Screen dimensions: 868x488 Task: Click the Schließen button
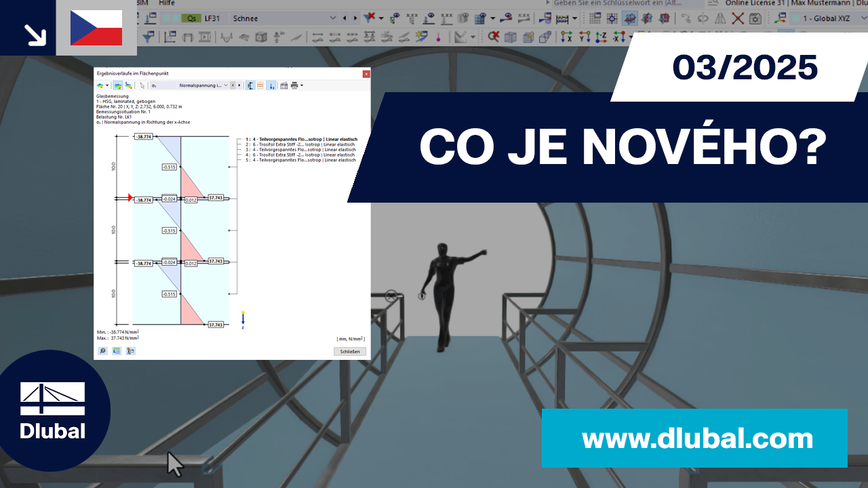click(350, 351)
